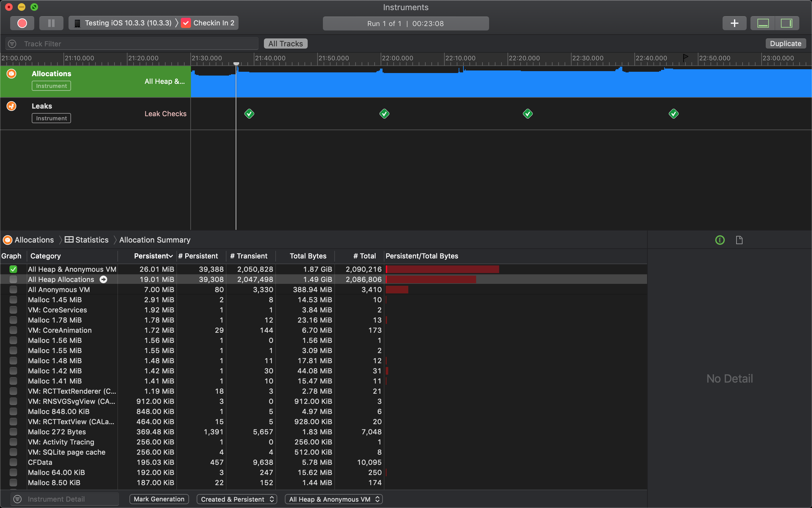Toggle the right inspector pane view
This screenshot has width=812, height=508.
point(787,23)
